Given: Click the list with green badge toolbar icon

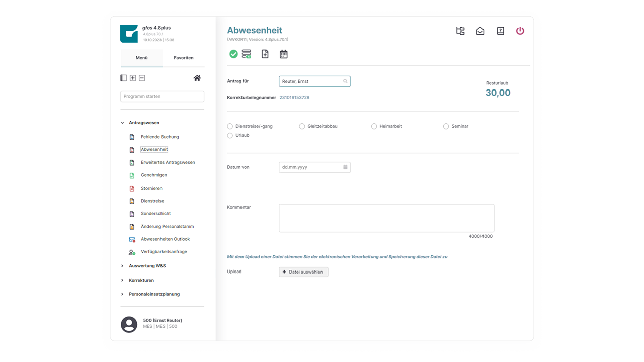Looking at the screenshot, I should (x=247, y=54).
